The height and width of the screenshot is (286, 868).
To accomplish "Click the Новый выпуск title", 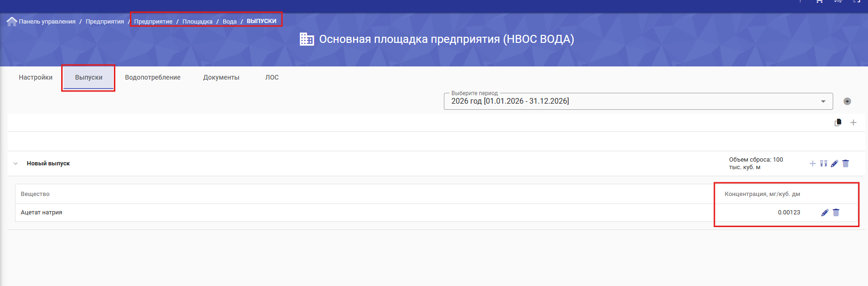I will point(48,163).
